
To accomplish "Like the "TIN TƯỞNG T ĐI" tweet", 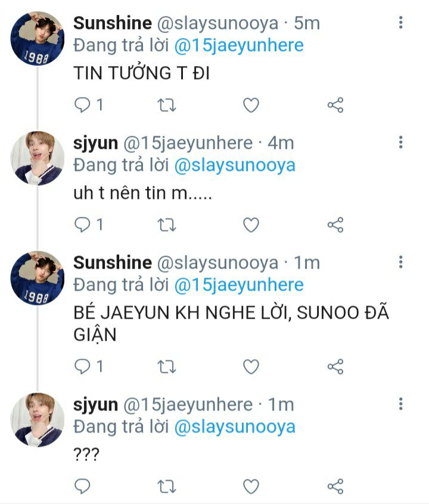I will 251,105.
